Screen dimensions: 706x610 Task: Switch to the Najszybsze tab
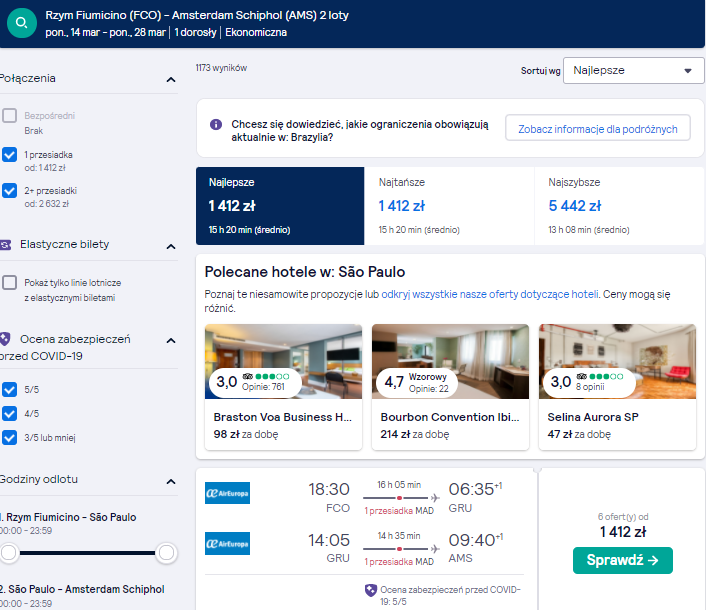[x=619, y=206]
